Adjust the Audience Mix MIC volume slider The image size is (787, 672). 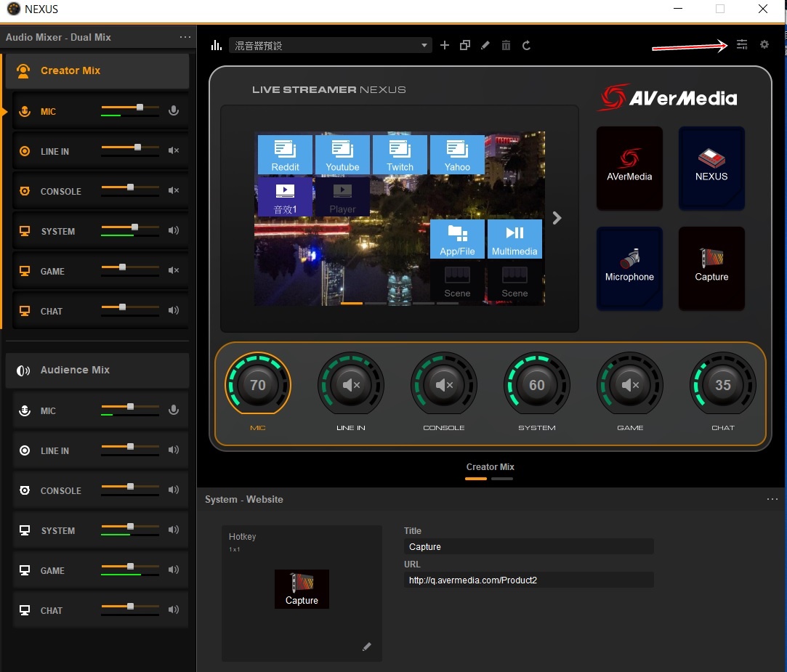tap(130, 407)
